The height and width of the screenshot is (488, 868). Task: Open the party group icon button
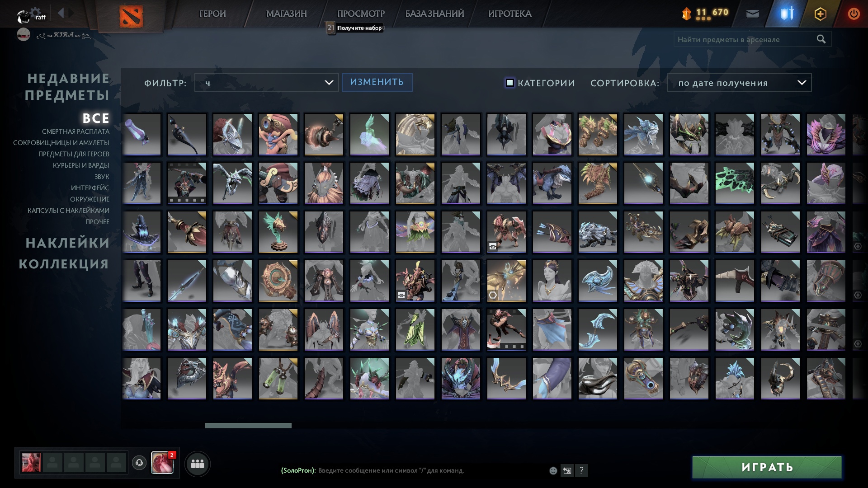click(x=198, y=464)
